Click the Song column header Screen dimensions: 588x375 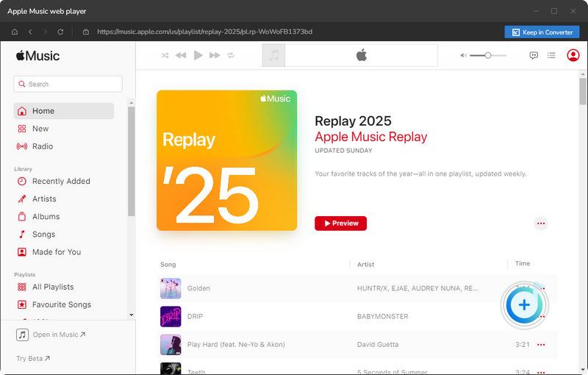click(168, 265)
